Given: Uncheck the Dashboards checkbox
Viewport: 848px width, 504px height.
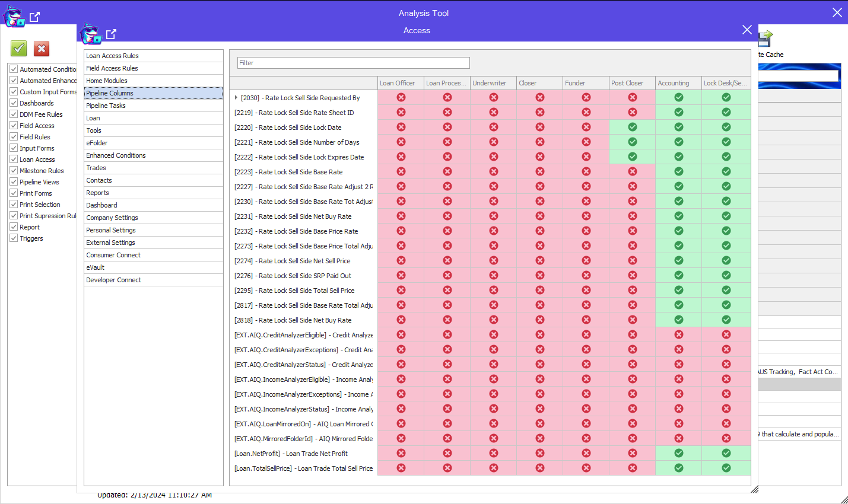Looking at the screenshot, I should click(x=14, y=103).
